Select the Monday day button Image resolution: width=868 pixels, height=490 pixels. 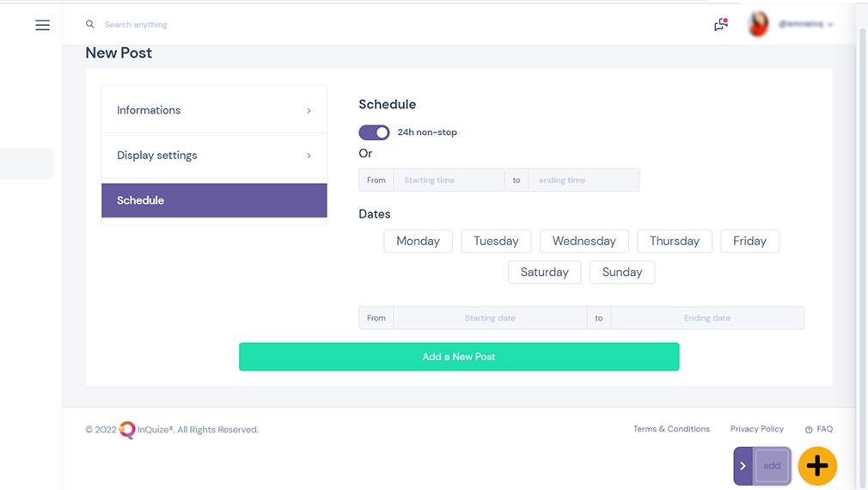pyautogui.click(x=418, y=241)
